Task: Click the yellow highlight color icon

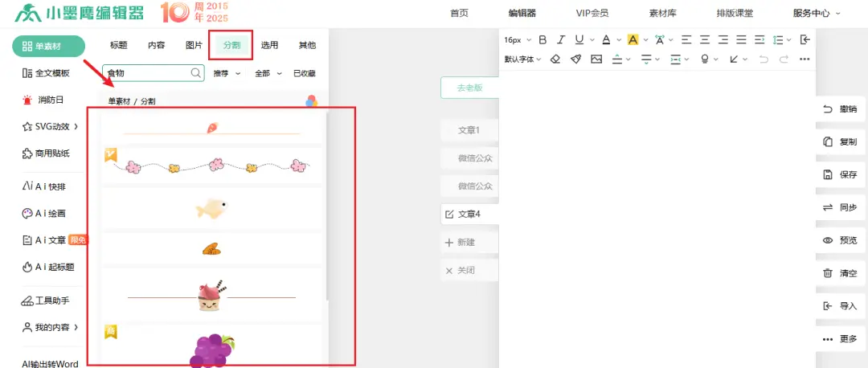Action: coord(633,40)
